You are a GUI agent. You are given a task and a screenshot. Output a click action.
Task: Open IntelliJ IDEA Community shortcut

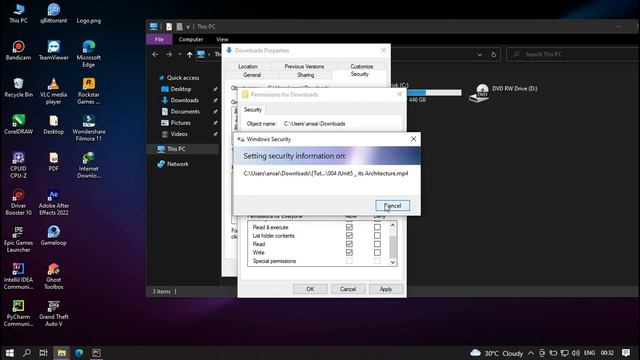pos(18,276)
